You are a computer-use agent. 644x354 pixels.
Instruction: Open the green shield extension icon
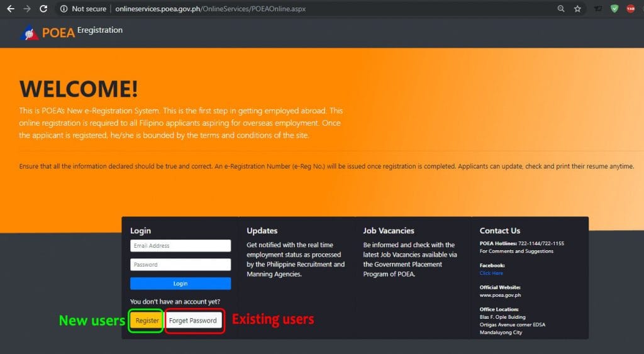614,9
